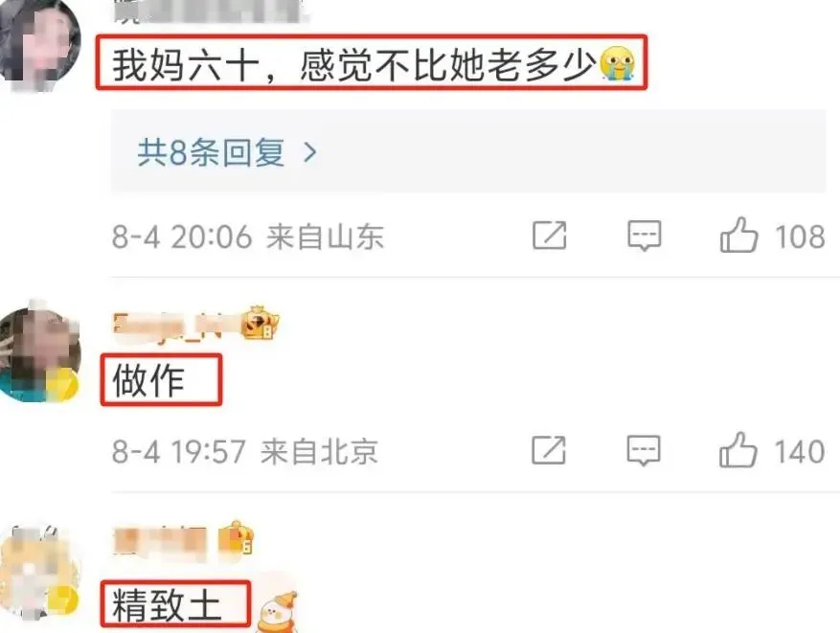Open the second commenter's avatar
This screenshot has width=840, height=633.
[38, 353]
